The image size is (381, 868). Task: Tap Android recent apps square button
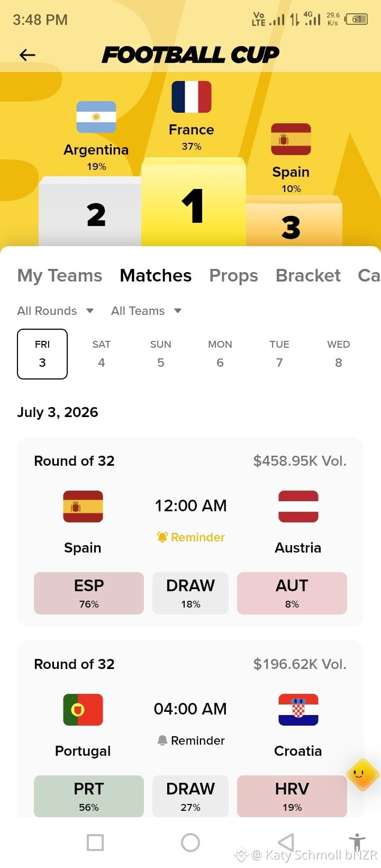pyautogui.click(x=95, y=843)
